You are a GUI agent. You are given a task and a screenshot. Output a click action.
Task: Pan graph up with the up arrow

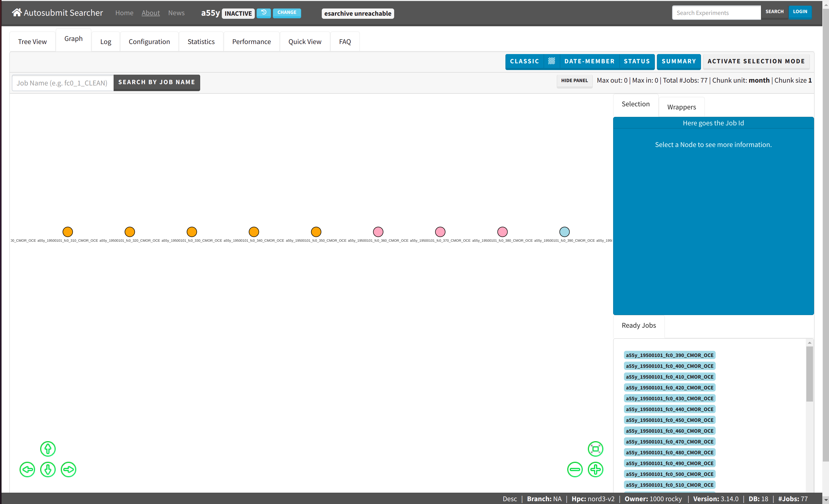coord(48,448)
